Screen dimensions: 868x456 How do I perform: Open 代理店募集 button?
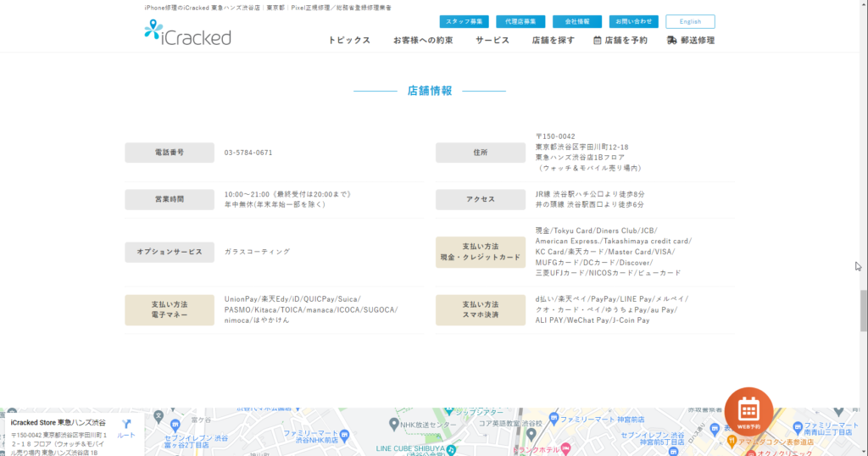[520, 21]
